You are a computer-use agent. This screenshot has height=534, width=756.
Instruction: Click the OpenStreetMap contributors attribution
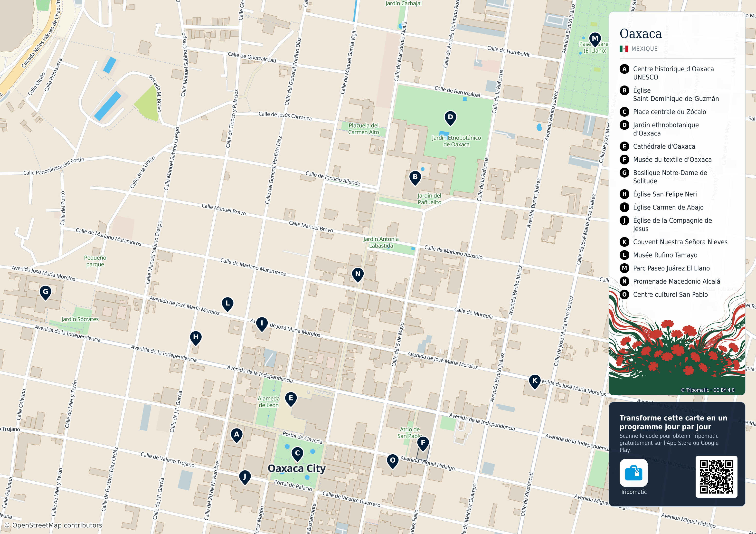click(53, 525)
